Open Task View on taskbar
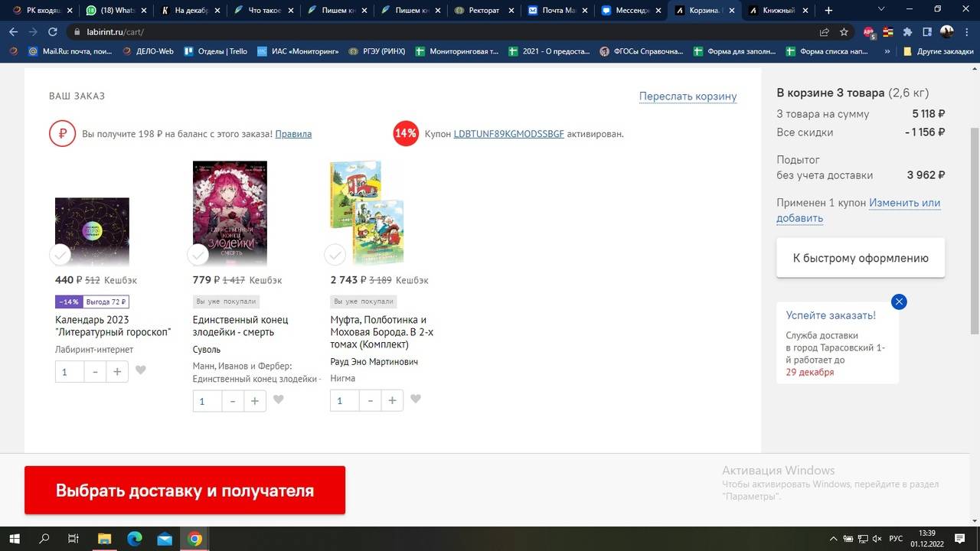Viewport: 980px width, 551px height. click(73, 539)
